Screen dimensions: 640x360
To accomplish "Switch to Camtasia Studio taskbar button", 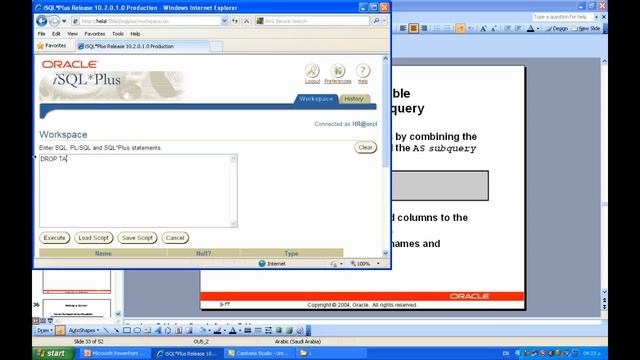I will coord(259,353).
